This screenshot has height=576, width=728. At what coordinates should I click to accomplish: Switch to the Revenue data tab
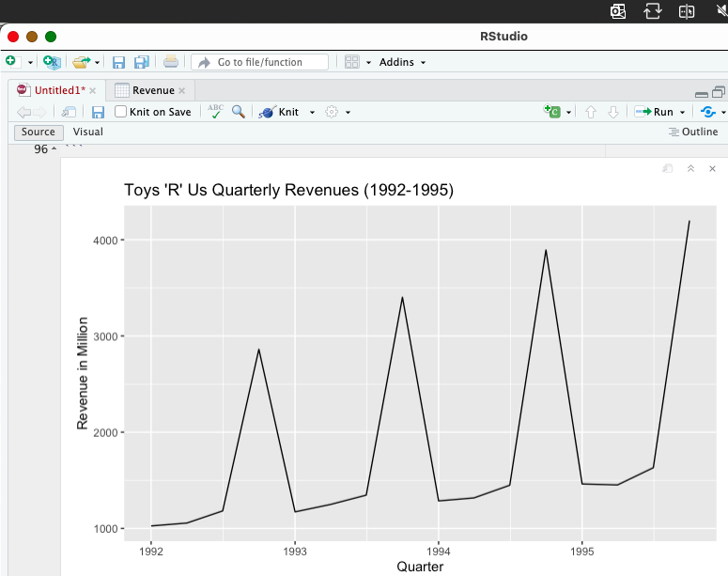(153, 90)
